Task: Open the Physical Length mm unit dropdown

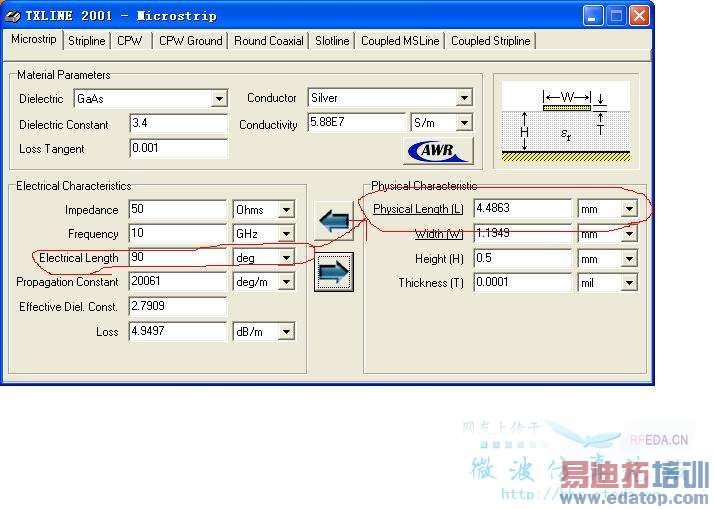Action: point(629,209)
